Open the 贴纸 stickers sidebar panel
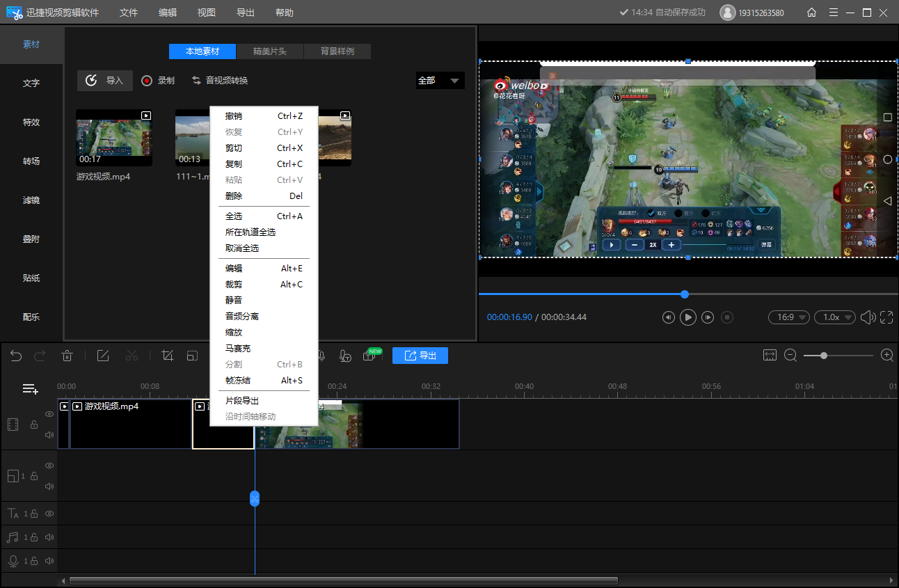899x588 pixels. 31,278
